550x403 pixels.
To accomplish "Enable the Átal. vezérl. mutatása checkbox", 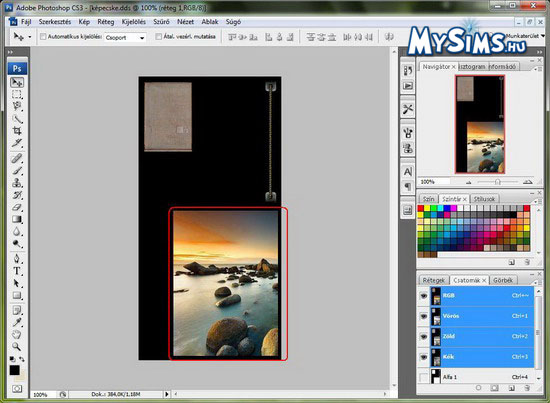I will coord(159,36).
